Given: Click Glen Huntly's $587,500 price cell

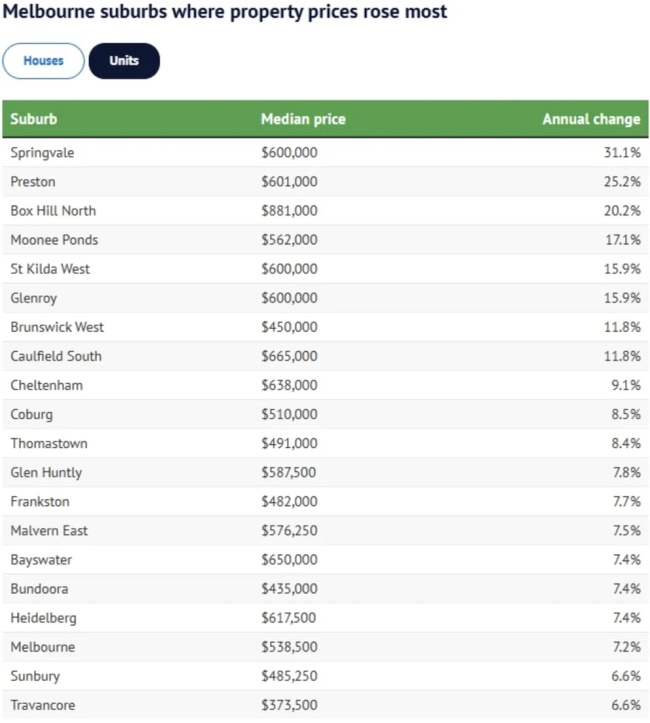Looking at the screenshot, I should 289,472.
